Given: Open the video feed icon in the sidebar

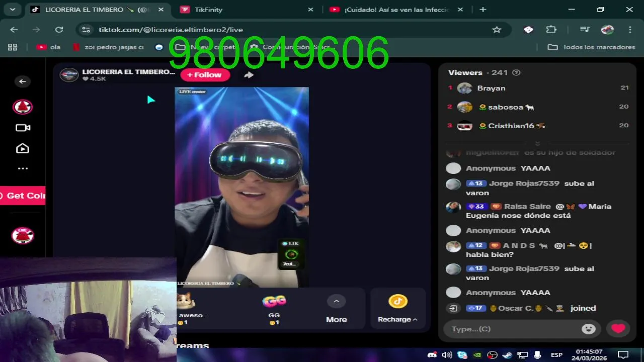Looking at the screenshot, I should pos(23,148).
